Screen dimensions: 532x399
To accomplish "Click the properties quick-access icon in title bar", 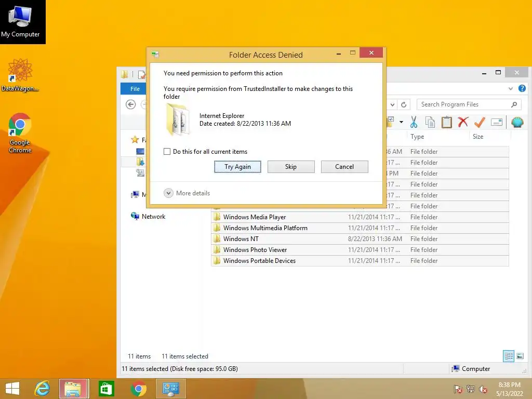I will point(141,74).
